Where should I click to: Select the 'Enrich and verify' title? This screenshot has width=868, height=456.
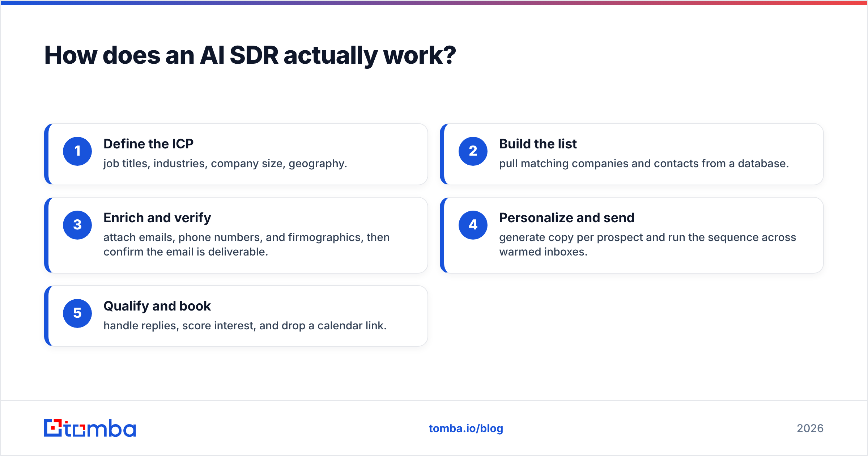(157, 218)
